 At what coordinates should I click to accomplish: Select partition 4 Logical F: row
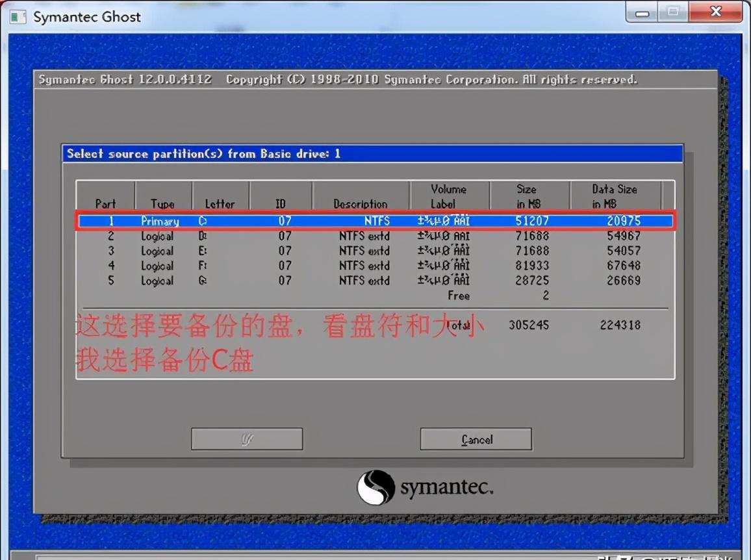375,266
